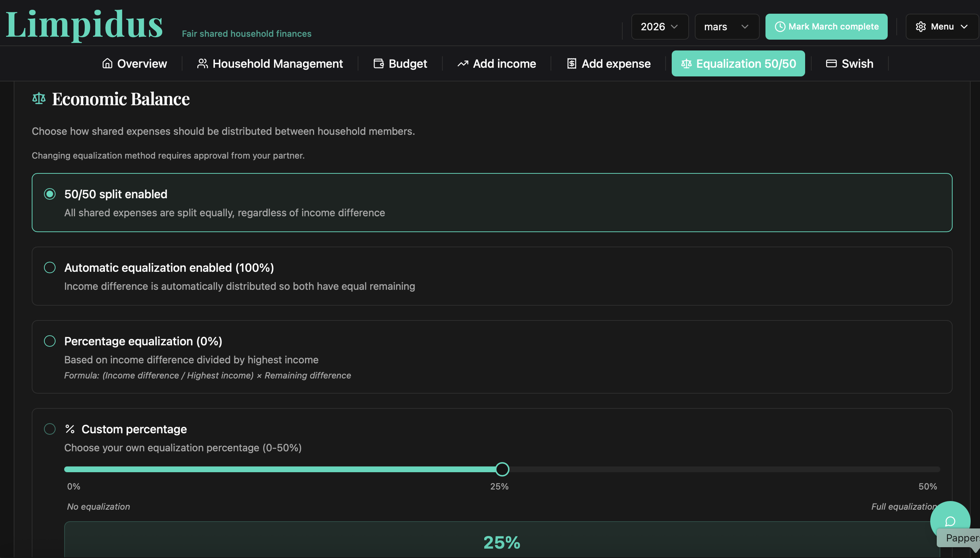Open the chat bubble widget
The width and height of the screenshot is (980, 558).
950,521
